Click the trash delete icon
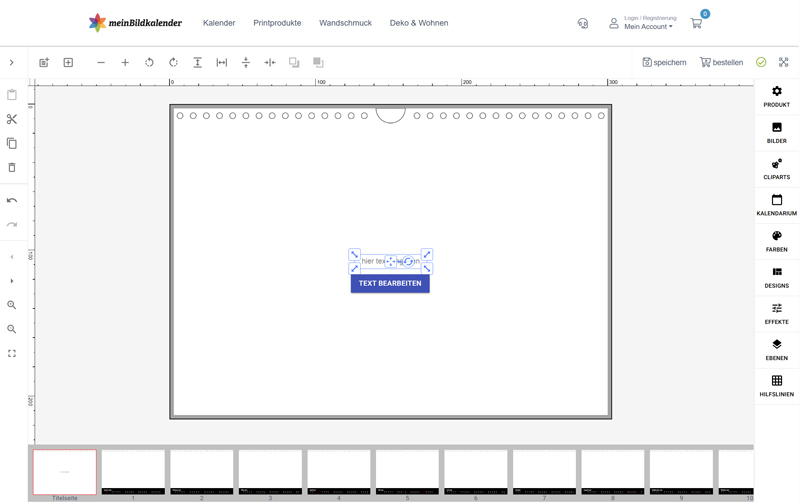This screenshot has width=800, height=502. (x=12, y=168)
